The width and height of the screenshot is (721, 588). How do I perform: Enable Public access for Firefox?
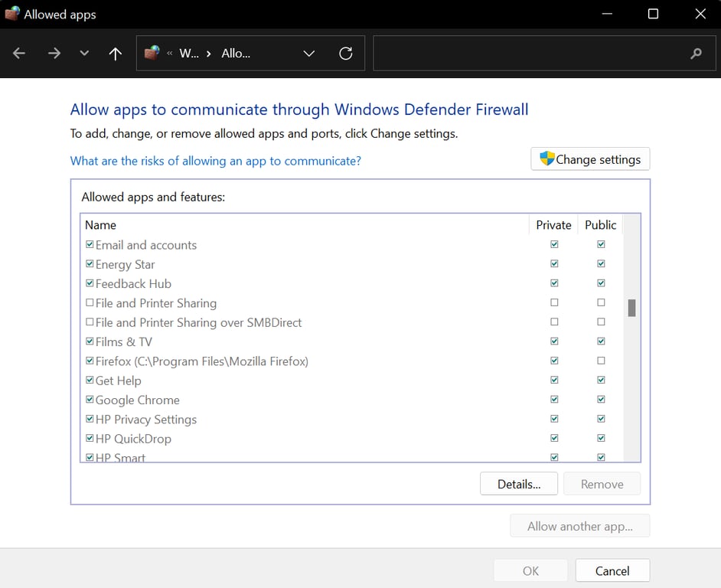pos(601,360)
